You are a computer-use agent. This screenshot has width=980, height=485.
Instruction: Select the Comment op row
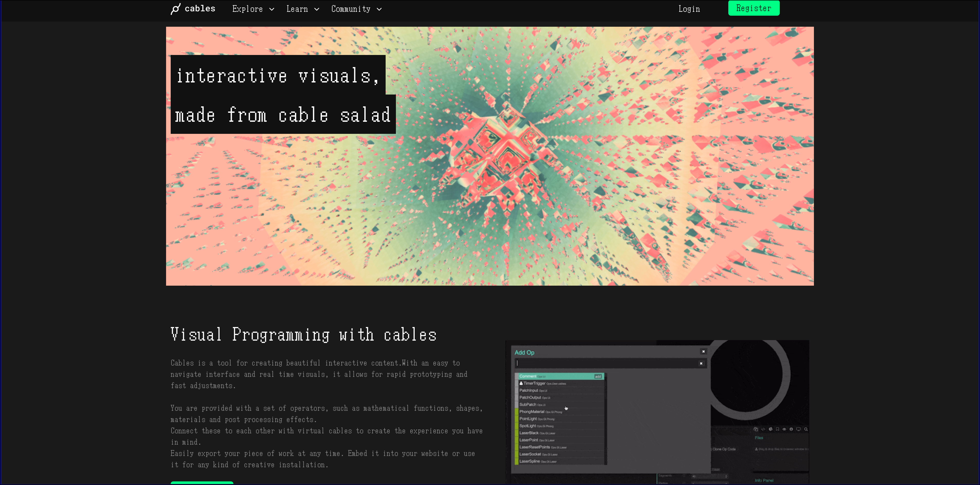tap(560, 376)
